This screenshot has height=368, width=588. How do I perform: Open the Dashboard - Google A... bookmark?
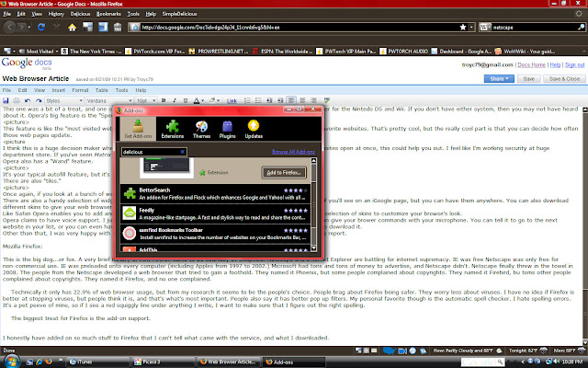[x=461, y=52]
